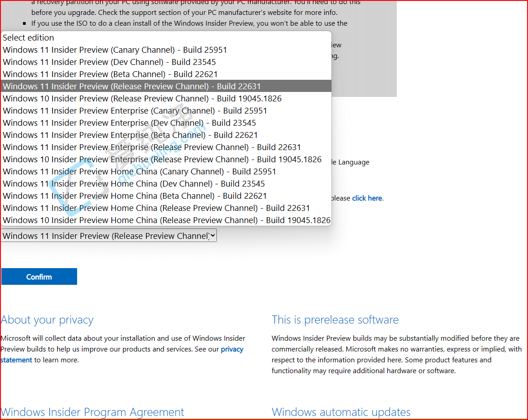Select Enterprise Canary Channel Build 25951 edition
Viewport: 528px width, 420px height.
(x=134, y=110)
